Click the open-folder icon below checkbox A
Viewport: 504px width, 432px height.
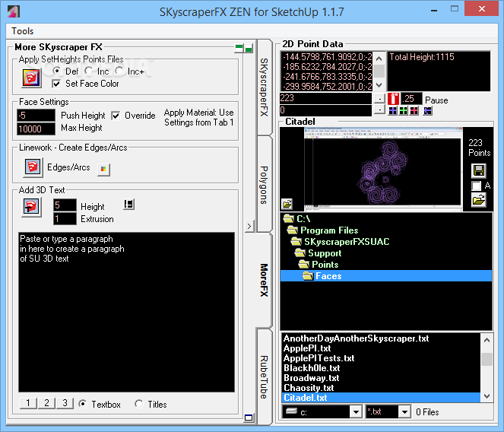(479, 200)
